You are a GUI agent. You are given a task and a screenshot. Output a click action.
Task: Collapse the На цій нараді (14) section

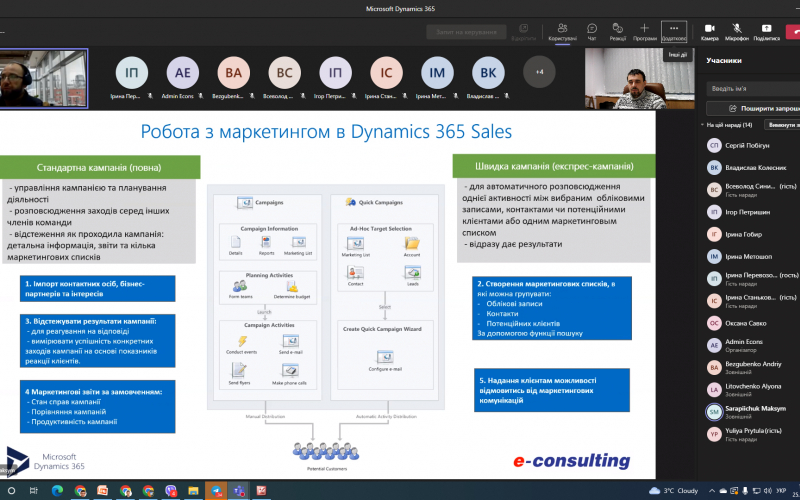[704, 125]
